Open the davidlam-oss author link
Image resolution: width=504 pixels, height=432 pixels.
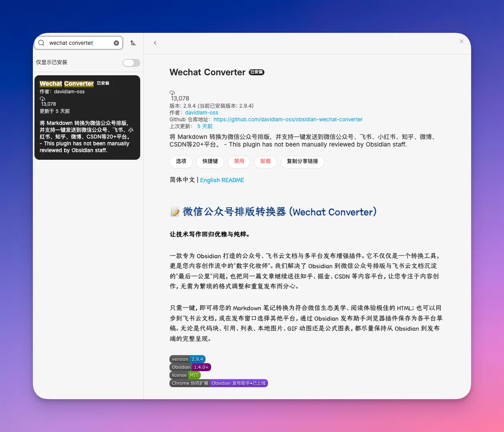[202, 113]
